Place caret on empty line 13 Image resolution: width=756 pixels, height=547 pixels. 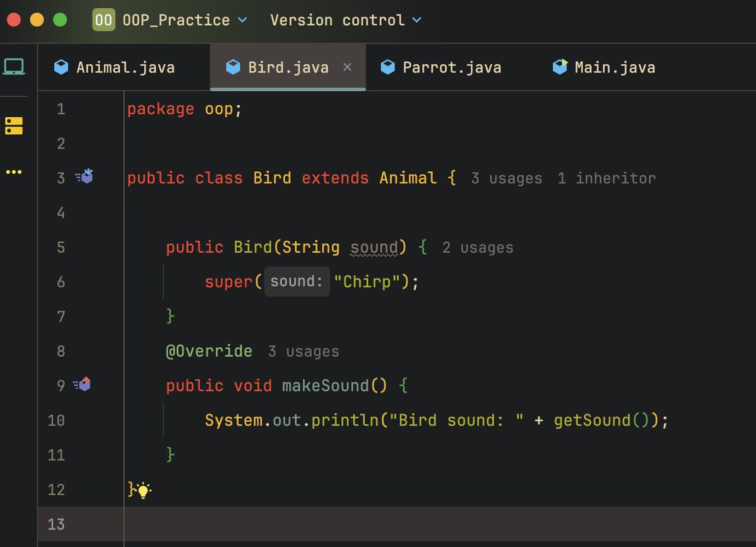tap(440, 524)
